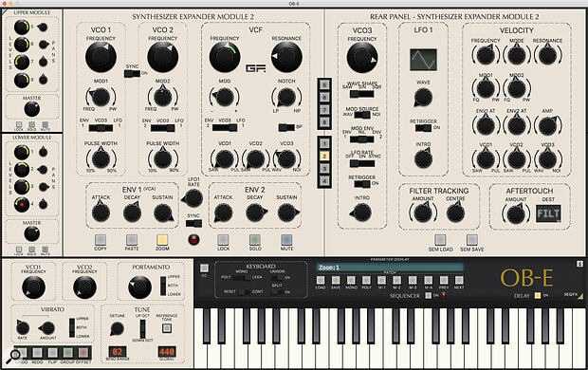Click the GLOBAL 440 tuning display
The image size is (588, 370).
click(167, 352)
